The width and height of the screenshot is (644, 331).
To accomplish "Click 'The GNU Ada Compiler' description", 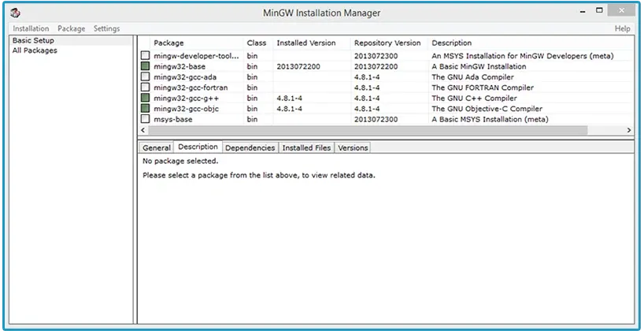I will (472, 77).
